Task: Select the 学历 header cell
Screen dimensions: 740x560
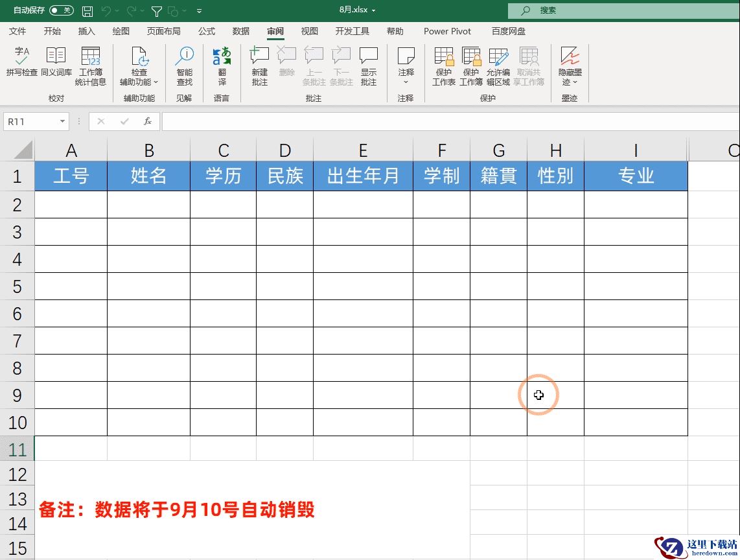Action: (223, 176)
